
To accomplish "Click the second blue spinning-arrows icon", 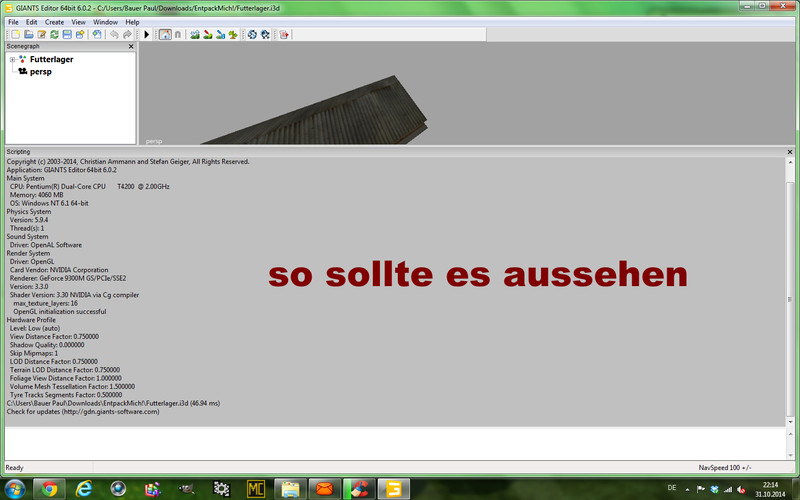I will click(265, 34).
